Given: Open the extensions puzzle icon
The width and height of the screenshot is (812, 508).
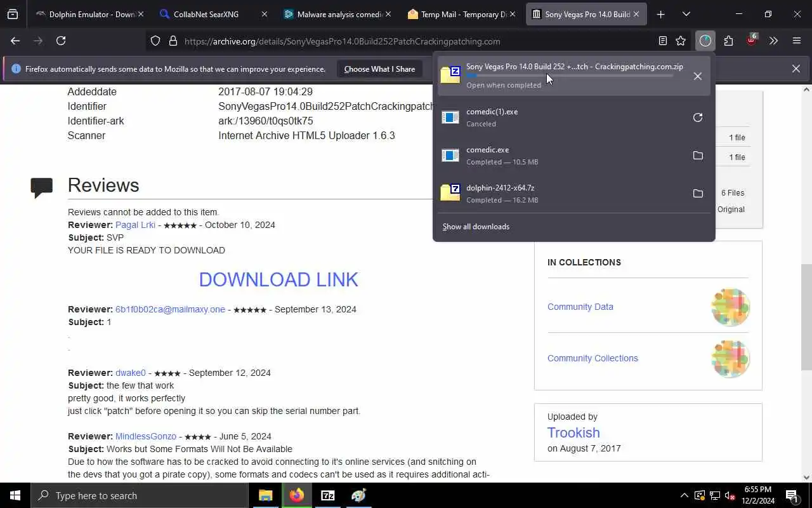Looking at the screenshot, I should pyautogui.click(x=728, y=41).
